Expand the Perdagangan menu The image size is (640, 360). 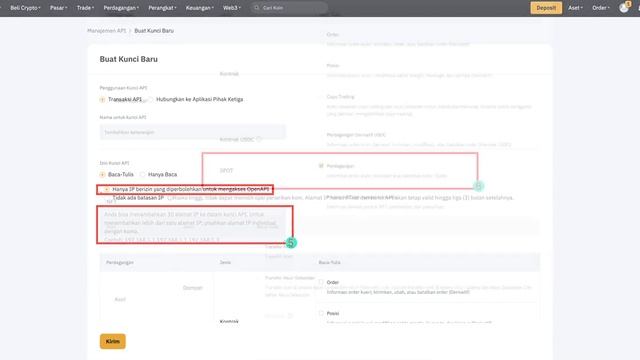pos(121,8)
